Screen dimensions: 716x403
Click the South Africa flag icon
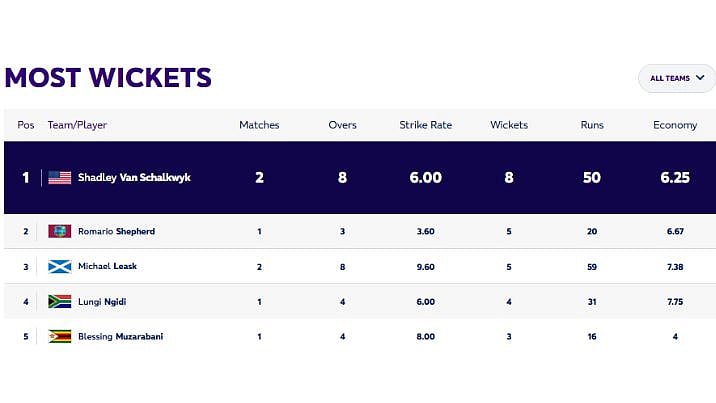point(60,301)
